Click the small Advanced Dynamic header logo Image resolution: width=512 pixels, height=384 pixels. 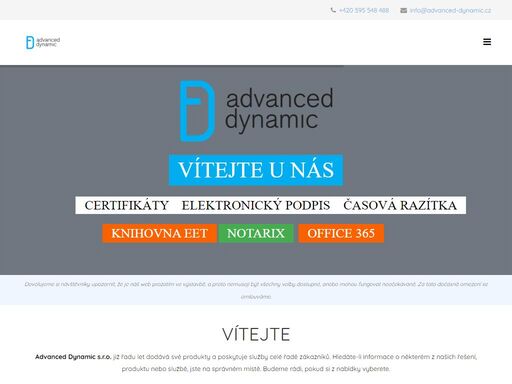pyautogui.click(x=43, y=42)
